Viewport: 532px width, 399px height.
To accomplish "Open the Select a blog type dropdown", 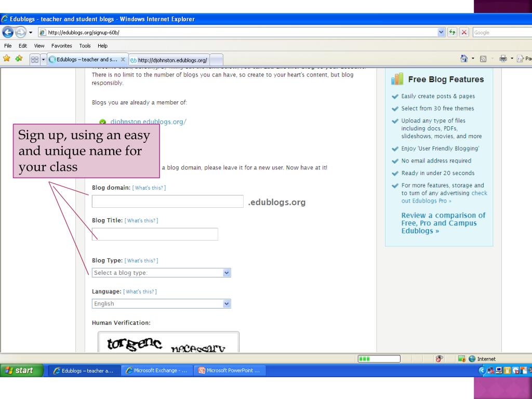I will pos(161,273).
